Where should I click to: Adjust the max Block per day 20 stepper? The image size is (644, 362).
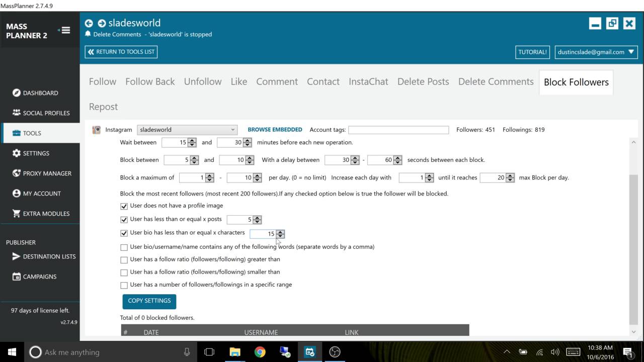tap(510, 178)
